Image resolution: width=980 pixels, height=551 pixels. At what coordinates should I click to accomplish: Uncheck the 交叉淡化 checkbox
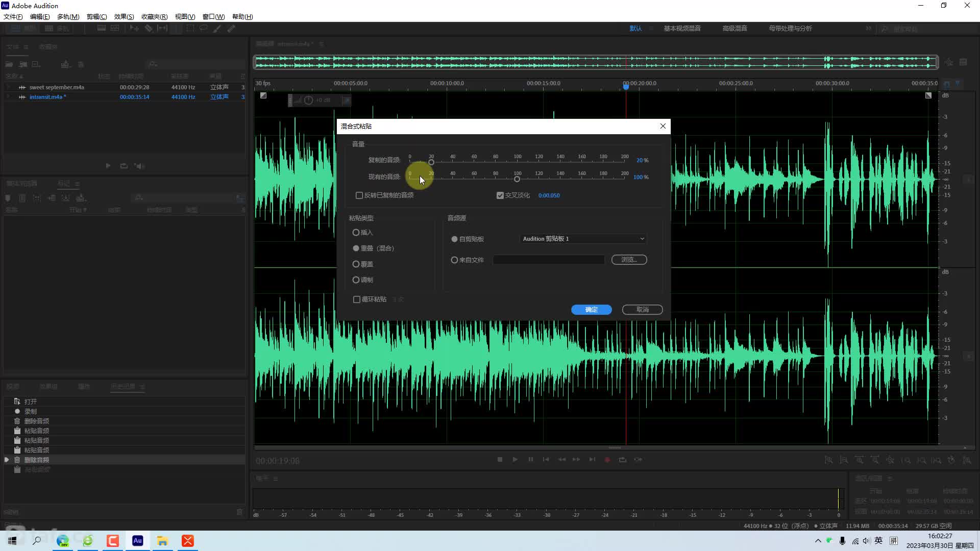pos(500,195)
